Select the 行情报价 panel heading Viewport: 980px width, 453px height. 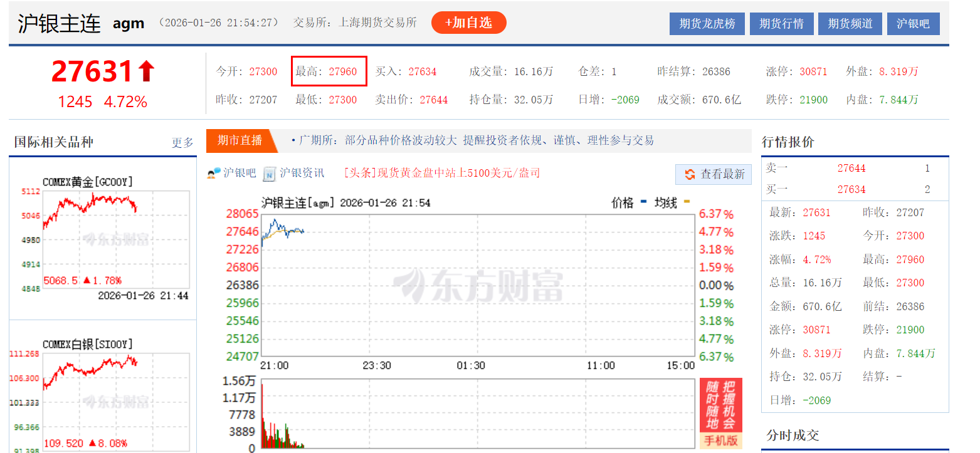tap(788, 142)
